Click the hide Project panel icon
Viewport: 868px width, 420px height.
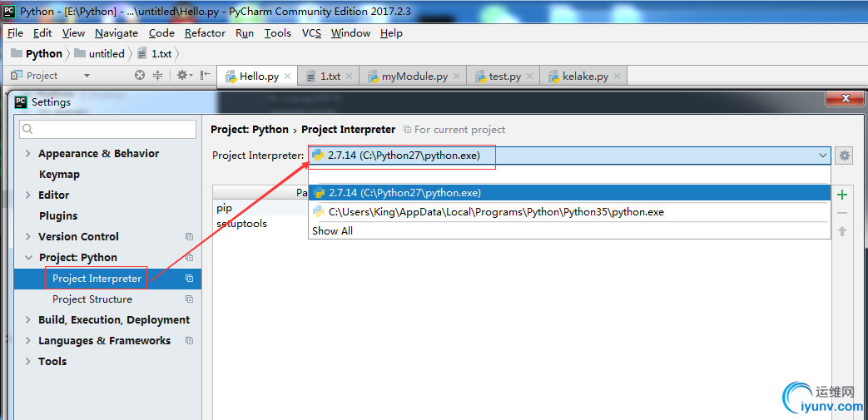click(x=206, y=75)
